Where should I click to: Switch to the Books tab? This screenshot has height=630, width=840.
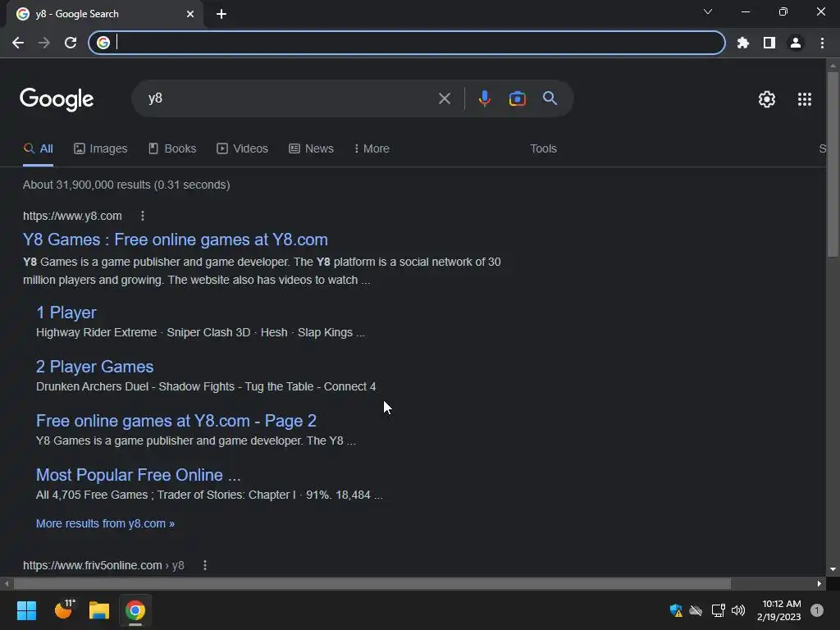coord(172,149)
